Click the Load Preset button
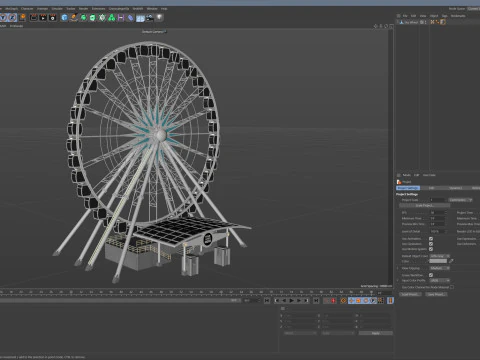 click(410, 294)
